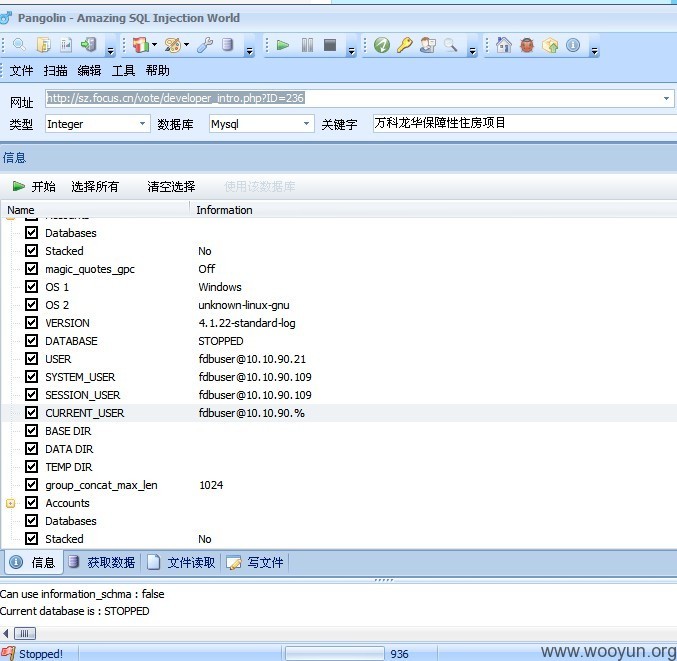Click the progress bar in status bar
The image size is (677, 661).
(x=335, y=653)
